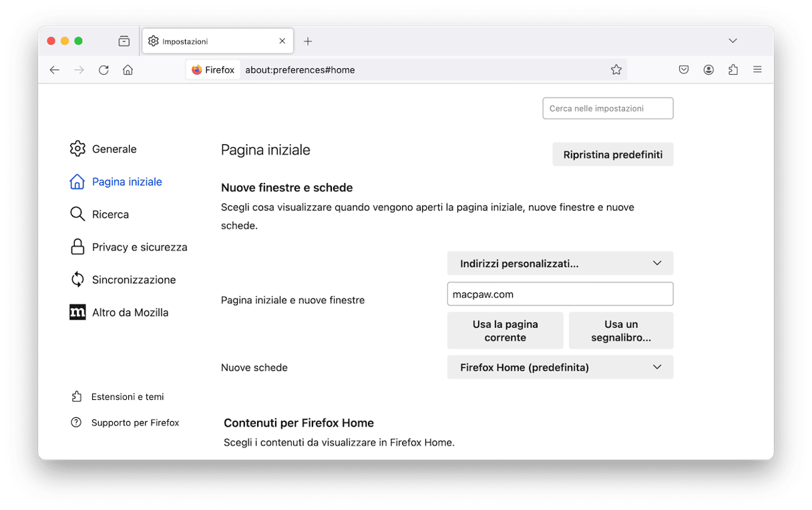
Task: Open the Pagina iniziale section
Action: (x=116, y=182)
